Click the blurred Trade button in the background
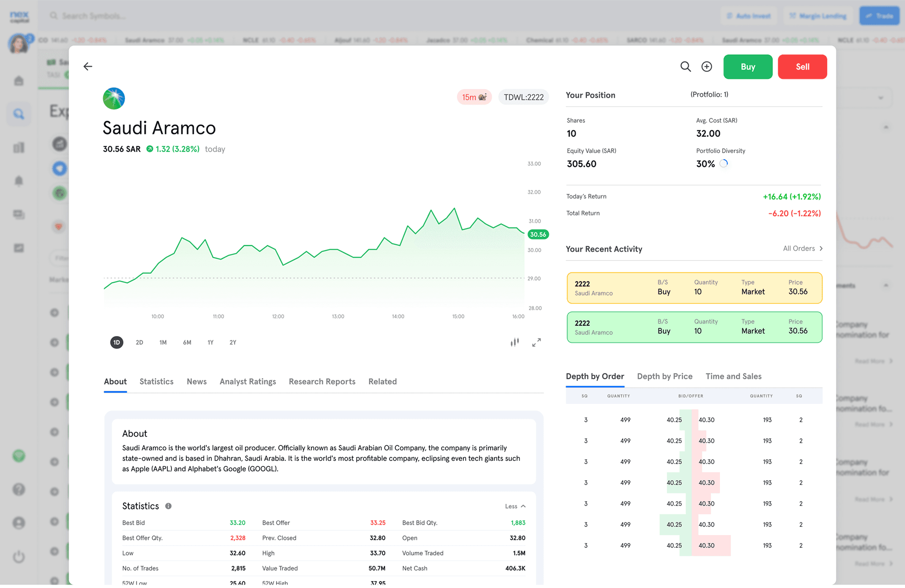 879,16
